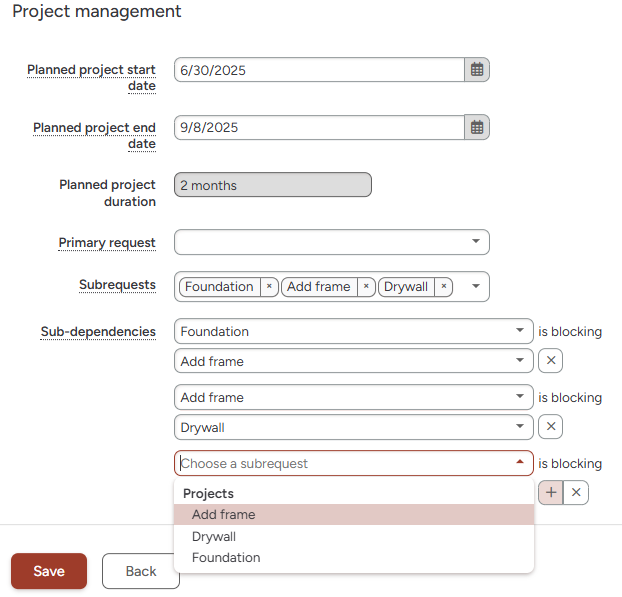Click into the planned end date field
This screenshot has height=597, width=622.
point(319,128)
